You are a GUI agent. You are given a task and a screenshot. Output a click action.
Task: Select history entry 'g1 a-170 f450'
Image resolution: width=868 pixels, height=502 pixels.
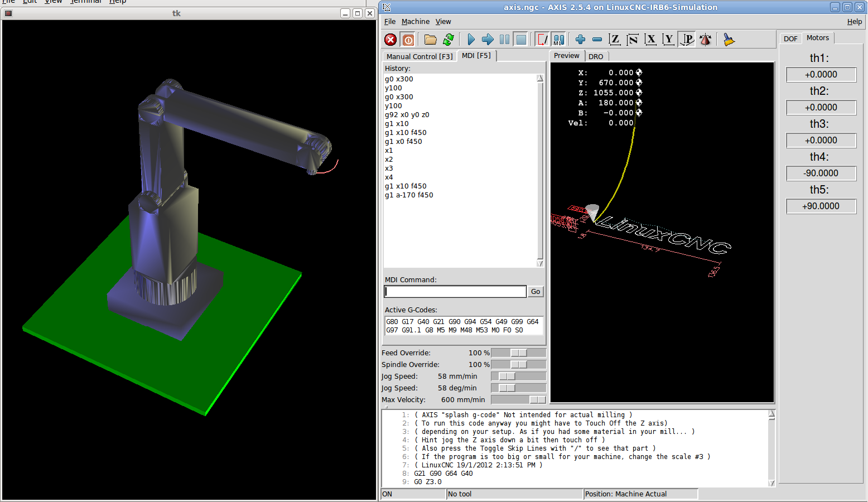click(x=409, y=195)
